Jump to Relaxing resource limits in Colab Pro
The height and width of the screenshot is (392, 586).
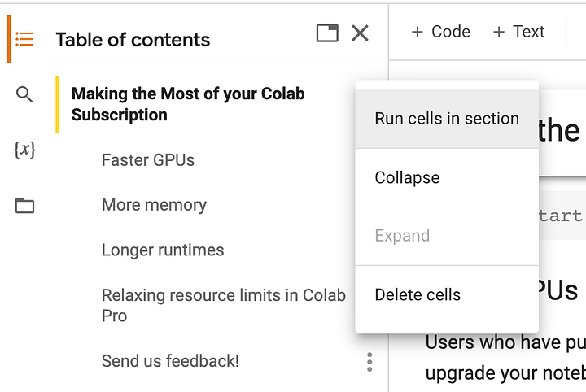click(223, 305)
